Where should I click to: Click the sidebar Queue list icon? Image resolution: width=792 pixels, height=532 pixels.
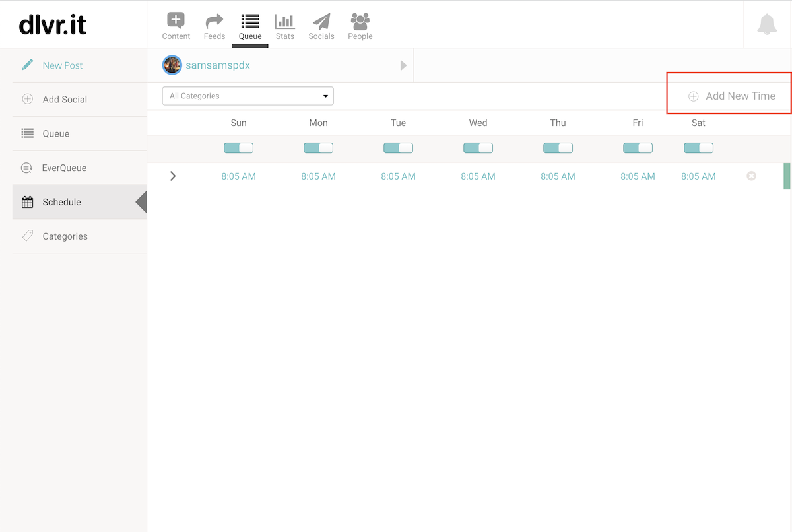click(x=27, y=133)
